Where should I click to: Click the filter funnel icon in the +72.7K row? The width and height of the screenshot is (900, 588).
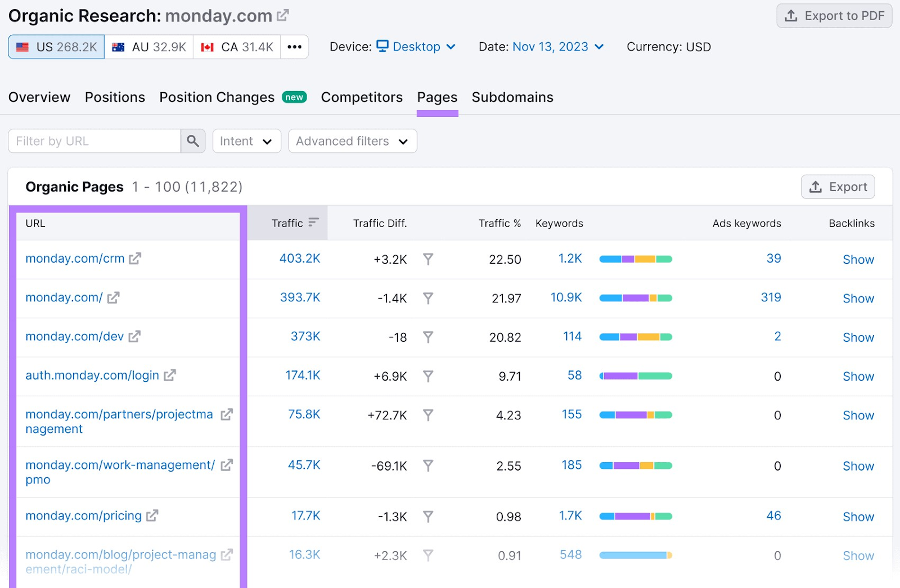point(428,415)
